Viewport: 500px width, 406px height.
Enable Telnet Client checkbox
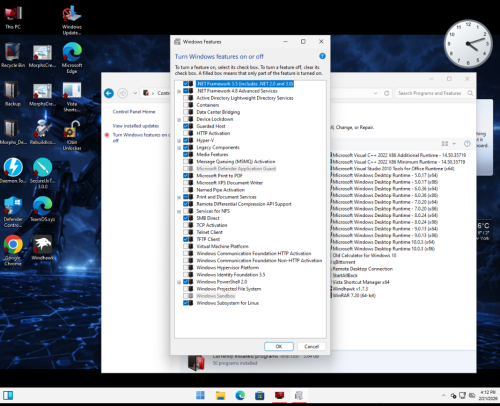click(x=186, y=232)
